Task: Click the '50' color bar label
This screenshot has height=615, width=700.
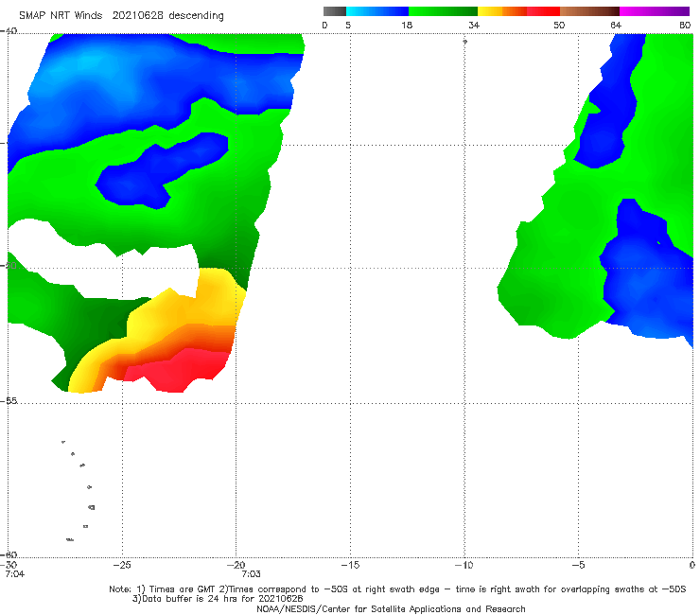Action: (559, 25)
